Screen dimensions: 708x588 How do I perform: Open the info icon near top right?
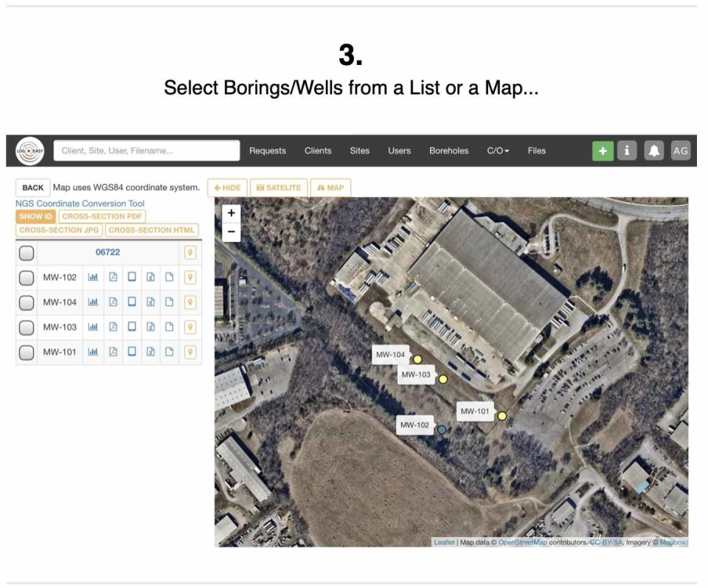click(x=626, y=150)
